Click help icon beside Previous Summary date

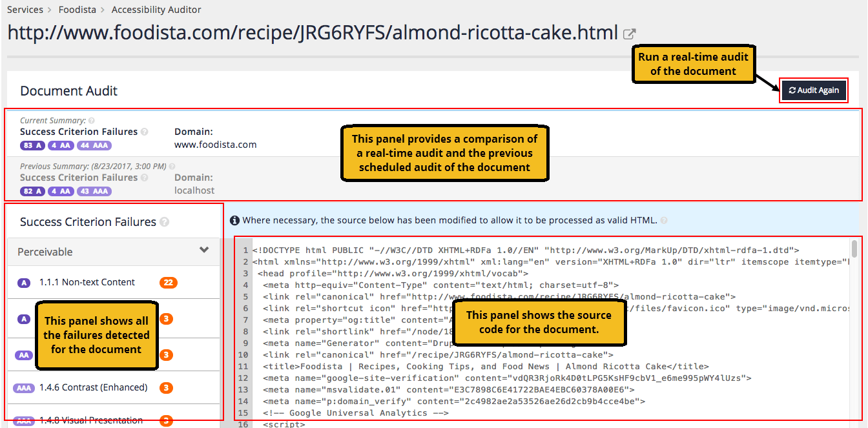pyautogui.click(x=172, y=167)
